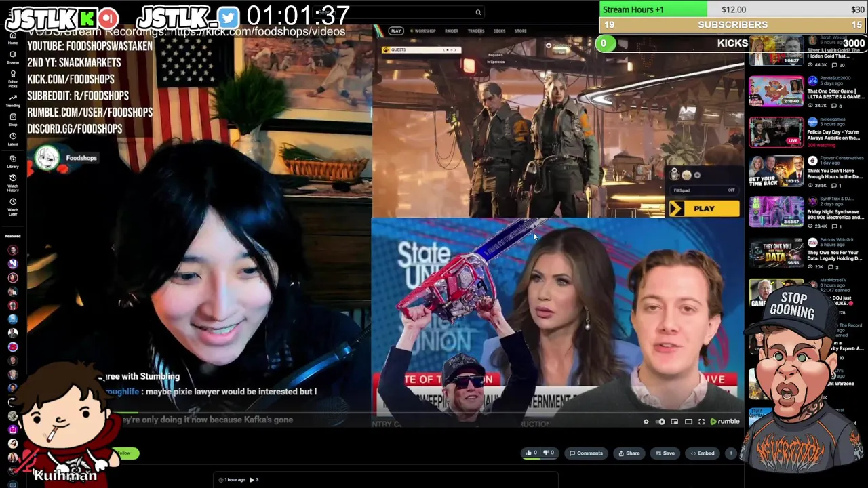
Task: Open Felicia Day LIVE video thumbnail
Action: click(x=776, y=132)
